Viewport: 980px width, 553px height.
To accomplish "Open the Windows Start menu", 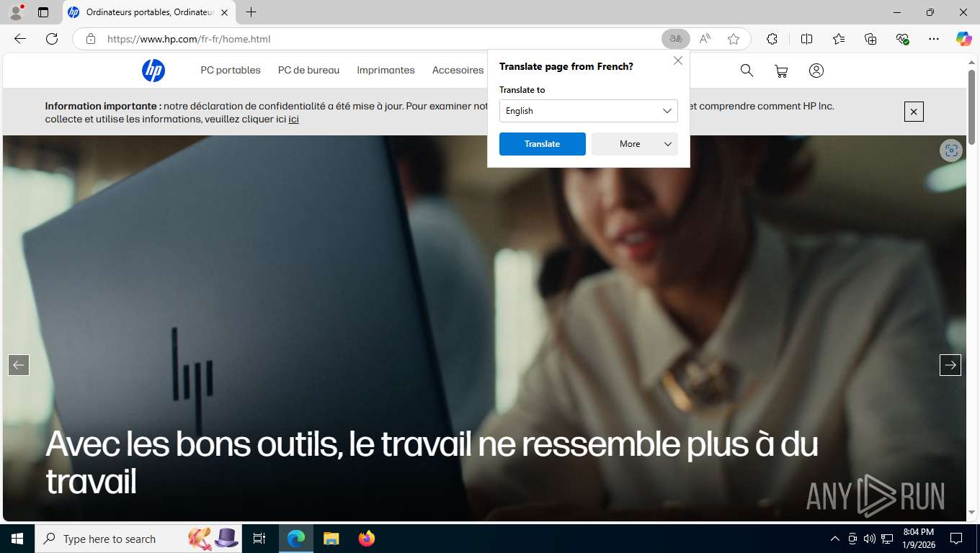I will pyautogui.click(x=17, y=539).
